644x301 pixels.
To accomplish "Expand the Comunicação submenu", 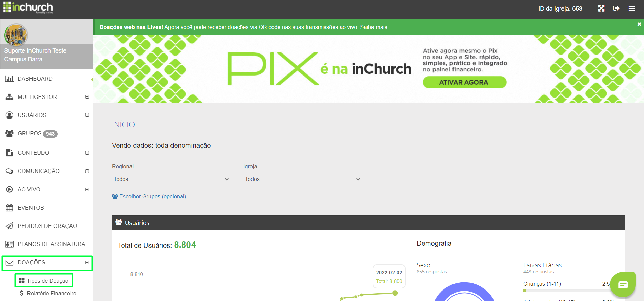I will point(87,171).
